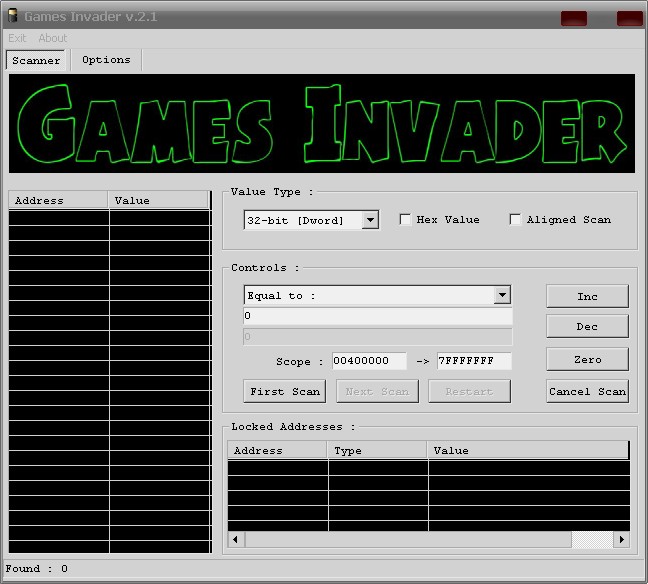
Task: Switch to the Scanner tab
Action: click(36, 60)
